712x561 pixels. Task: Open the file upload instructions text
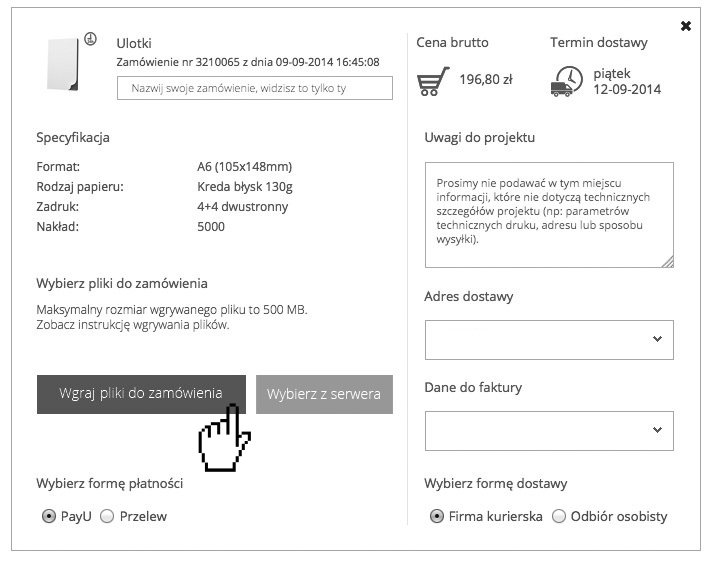[133, 325]
